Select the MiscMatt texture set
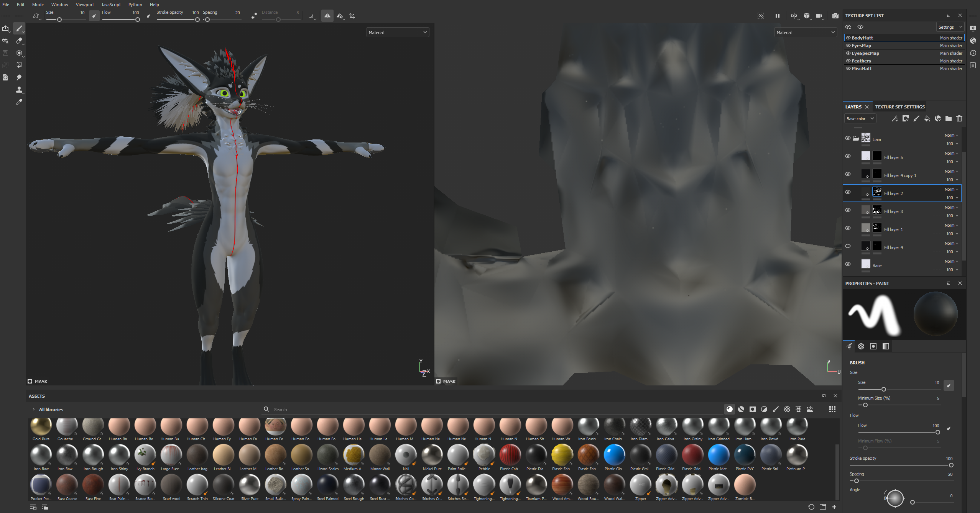 click(904, 68)
